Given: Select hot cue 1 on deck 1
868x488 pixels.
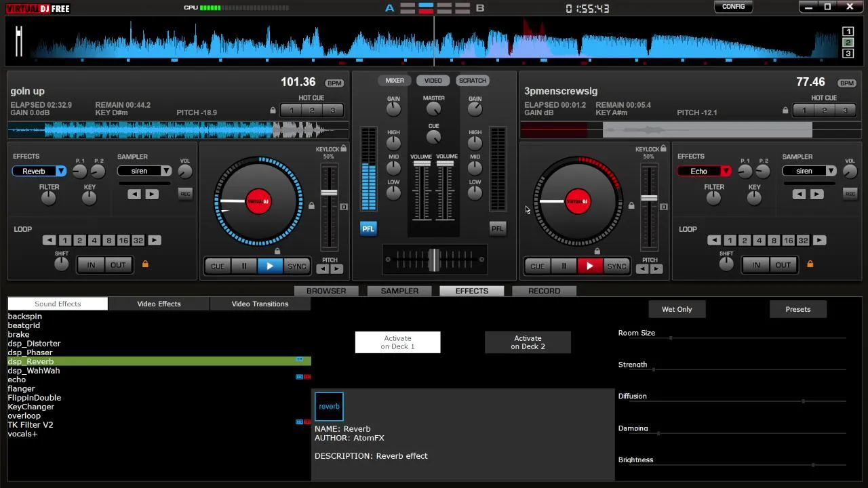Looking at the screenshot, I should point(292,110).
